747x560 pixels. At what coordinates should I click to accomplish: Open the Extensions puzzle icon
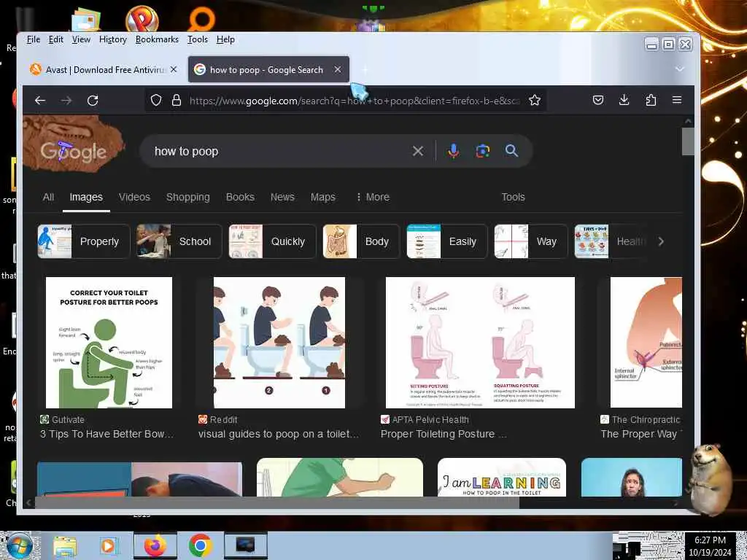coord(651,100)
